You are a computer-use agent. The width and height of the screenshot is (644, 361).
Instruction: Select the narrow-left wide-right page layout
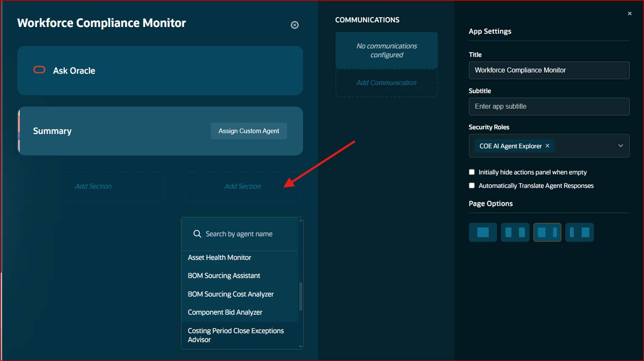(580, 232)
